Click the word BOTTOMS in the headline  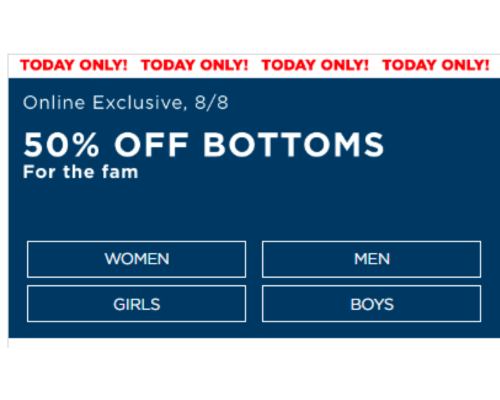[294, 144]
